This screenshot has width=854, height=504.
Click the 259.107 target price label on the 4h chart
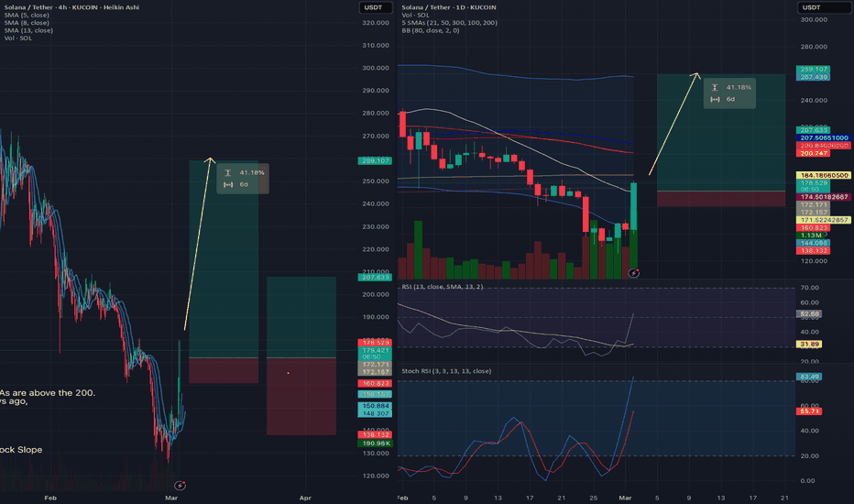tap(375, 160)
